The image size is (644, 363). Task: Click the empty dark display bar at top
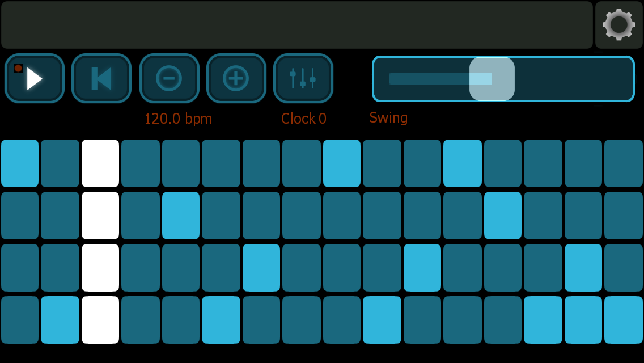[296, 25]
